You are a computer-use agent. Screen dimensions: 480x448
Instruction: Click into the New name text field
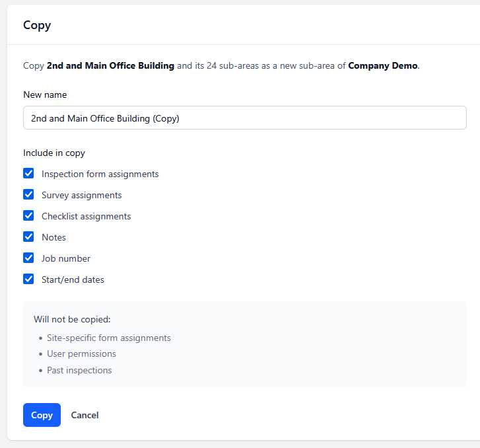tap(244, 118)
